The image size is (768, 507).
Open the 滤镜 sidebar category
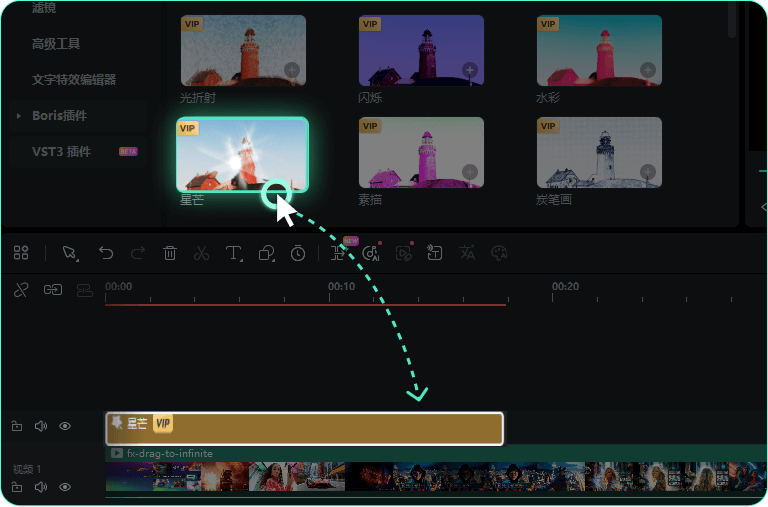44,7
